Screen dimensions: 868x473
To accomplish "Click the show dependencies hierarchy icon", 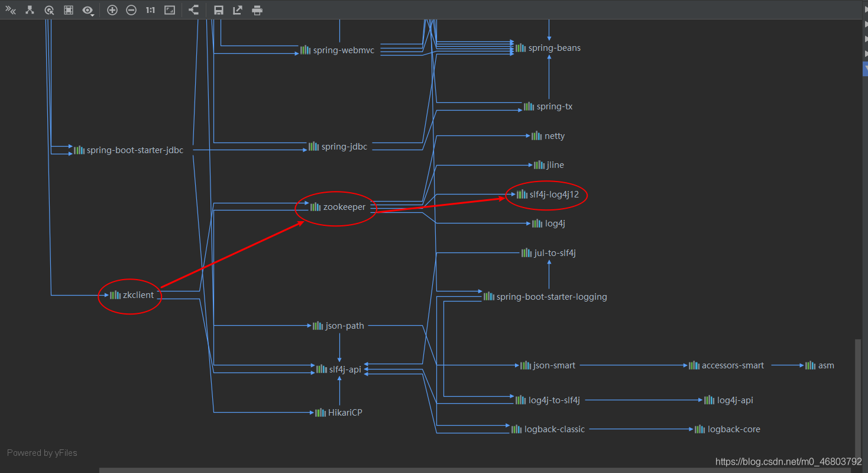I will [30, 10].
